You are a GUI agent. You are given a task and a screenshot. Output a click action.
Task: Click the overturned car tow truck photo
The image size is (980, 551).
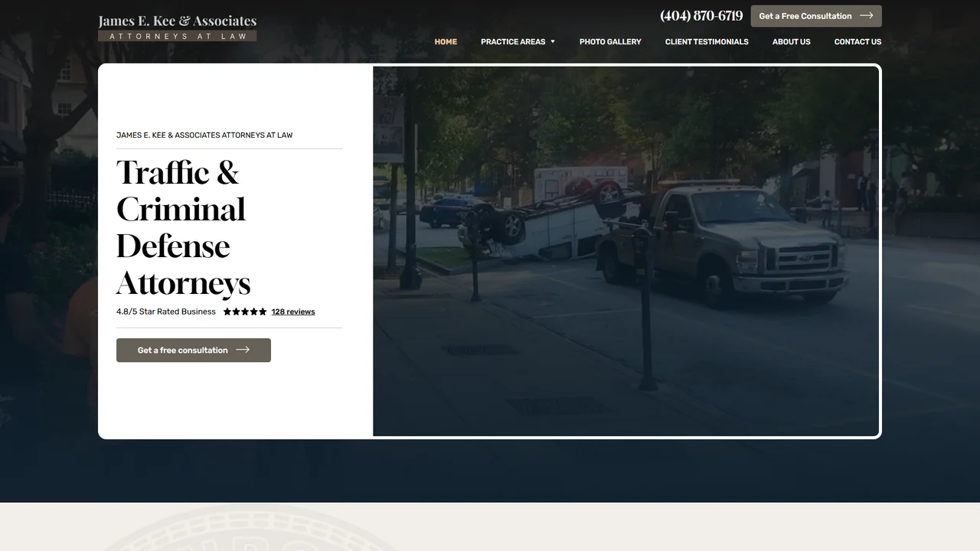pyautogui.click(x=626, y=251)
